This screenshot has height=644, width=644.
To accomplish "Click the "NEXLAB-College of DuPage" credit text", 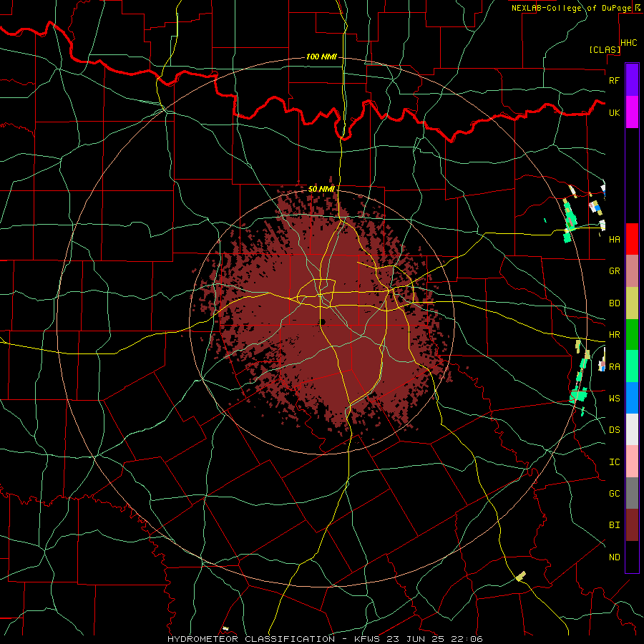I will [571, 8].
